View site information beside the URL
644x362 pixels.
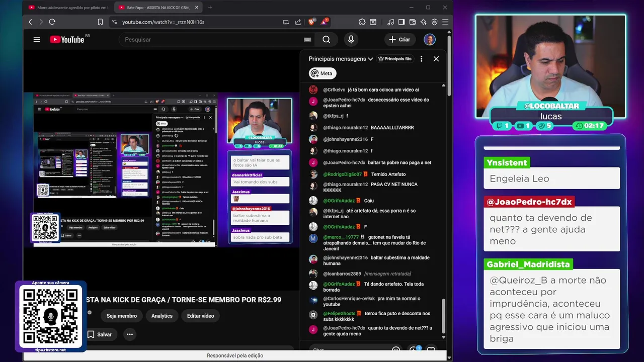pyautogui.click(x=114, y=22)
